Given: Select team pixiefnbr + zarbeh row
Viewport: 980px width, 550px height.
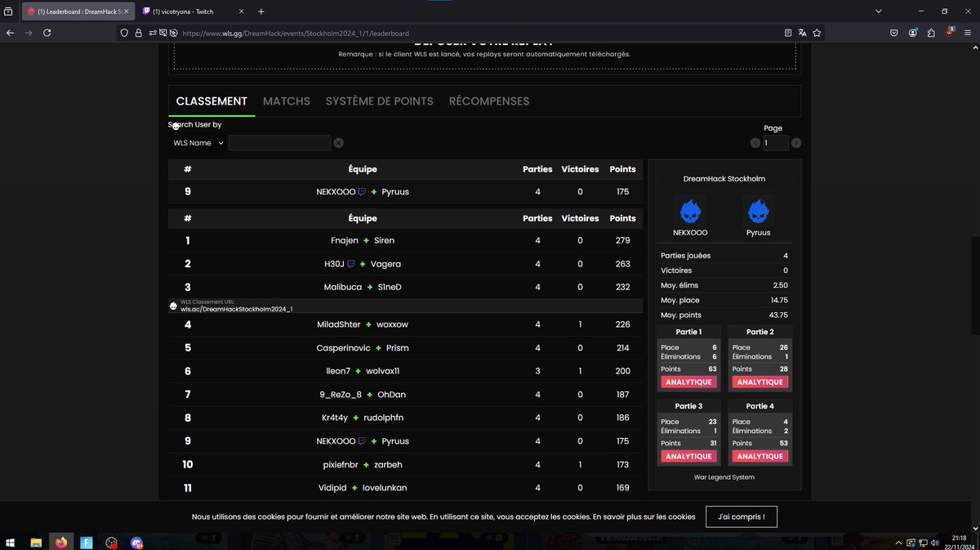Looking at the screenshot, I should pyautogui.click(x=405, y=464).
